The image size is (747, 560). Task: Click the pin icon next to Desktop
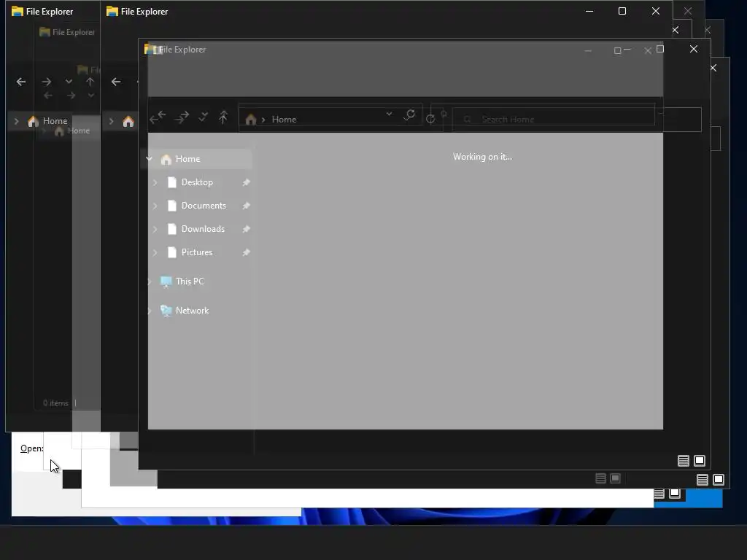pos(246,182)
